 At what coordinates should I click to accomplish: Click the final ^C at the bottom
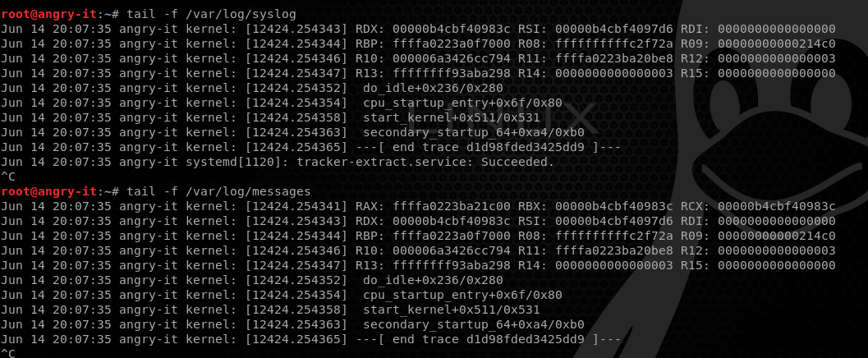(7, 354)
